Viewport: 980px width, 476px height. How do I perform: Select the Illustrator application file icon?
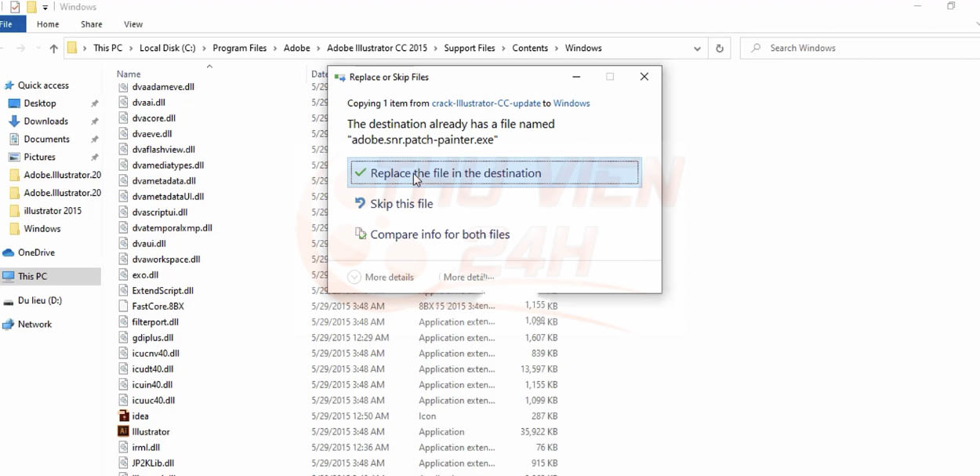123,432
